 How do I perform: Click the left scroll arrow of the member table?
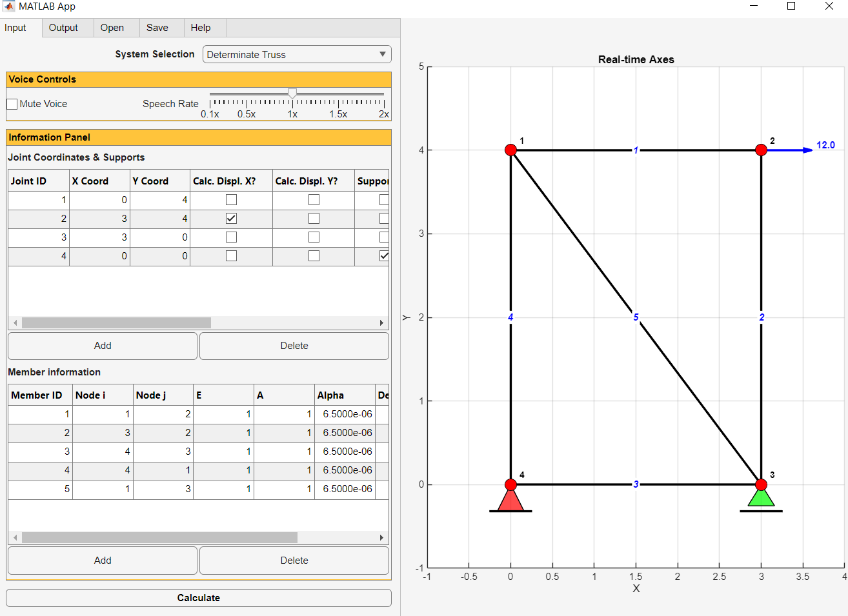click(15, 537)
